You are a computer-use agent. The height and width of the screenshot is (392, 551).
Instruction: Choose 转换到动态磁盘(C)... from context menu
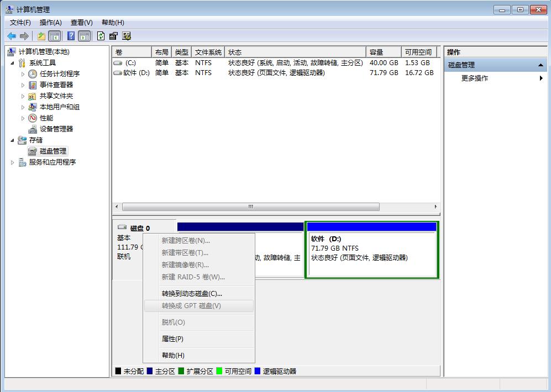[x=199, y=294]
